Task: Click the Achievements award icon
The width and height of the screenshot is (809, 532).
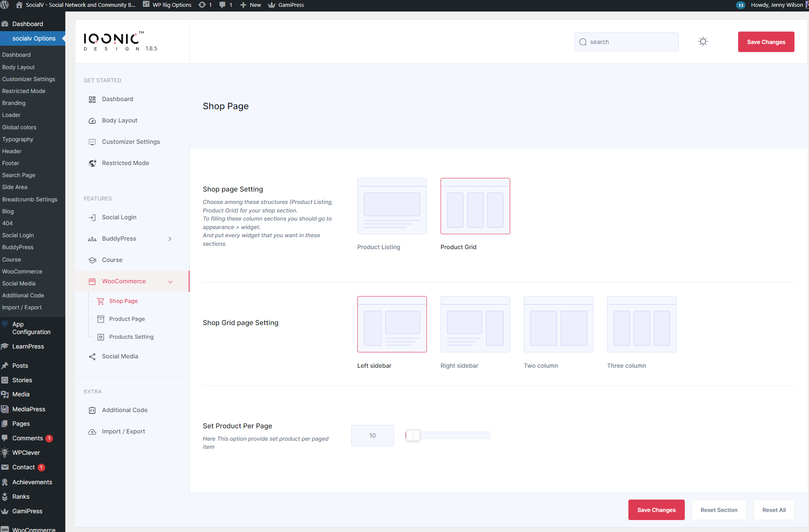Action: 5,482
